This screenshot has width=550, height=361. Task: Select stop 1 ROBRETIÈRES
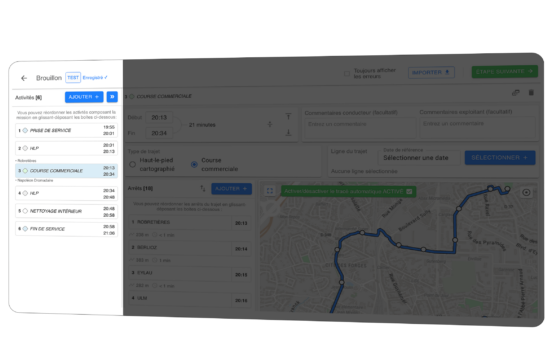[x=190, y=222]
